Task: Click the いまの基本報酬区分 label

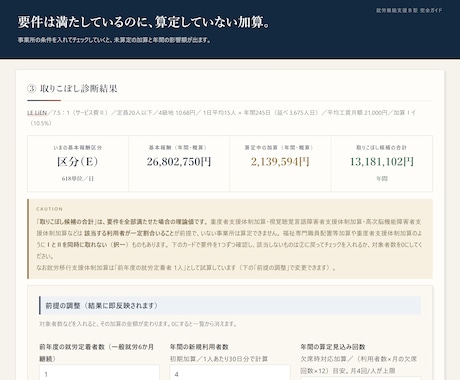Action: click(x=78, y=147)
